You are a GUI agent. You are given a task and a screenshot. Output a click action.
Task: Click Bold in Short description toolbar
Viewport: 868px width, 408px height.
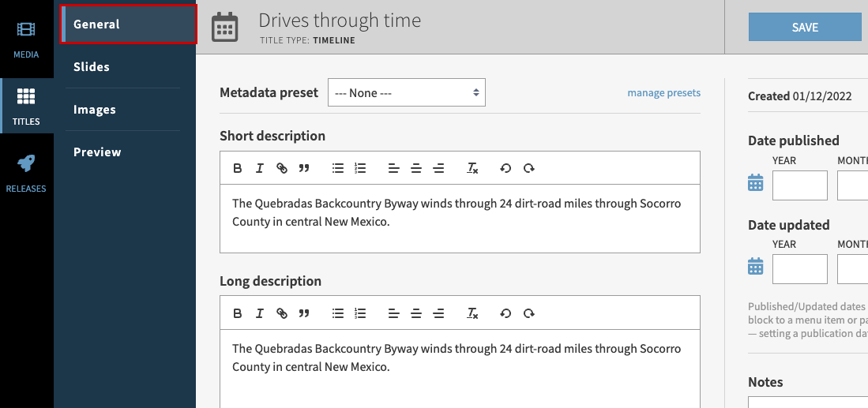[x=237, y=168]
